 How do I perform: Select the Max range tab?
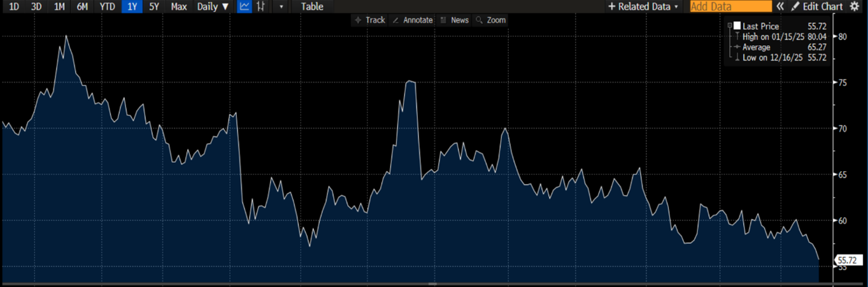click(x=179, y=7)
